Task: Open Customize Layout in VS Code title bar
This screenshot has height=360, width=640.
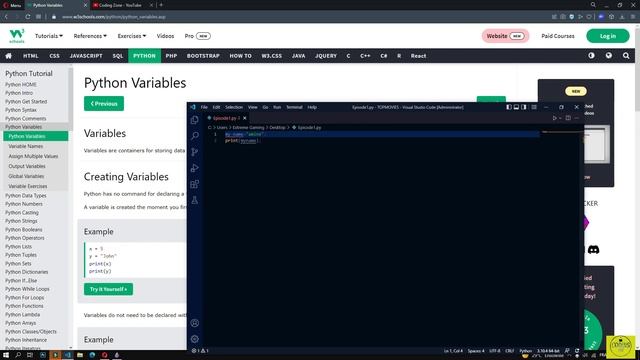Action: point(534,107)
